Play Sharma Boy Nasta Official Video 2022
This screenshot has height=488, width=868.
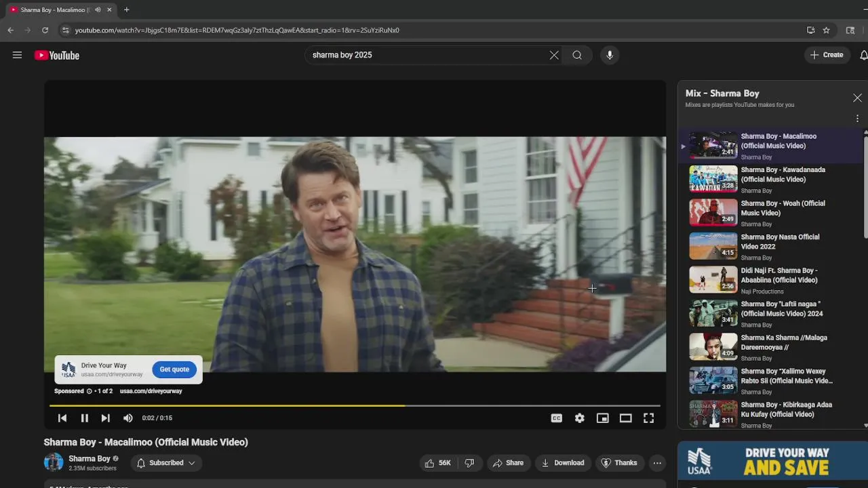771,246
